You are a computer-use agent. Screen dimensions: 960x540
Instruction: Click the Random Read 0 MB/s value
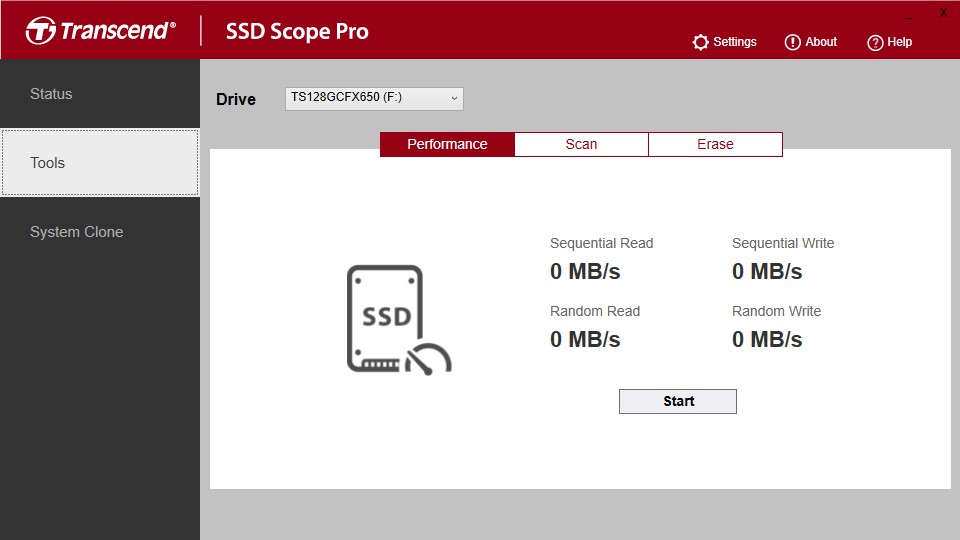coord(585,339)
